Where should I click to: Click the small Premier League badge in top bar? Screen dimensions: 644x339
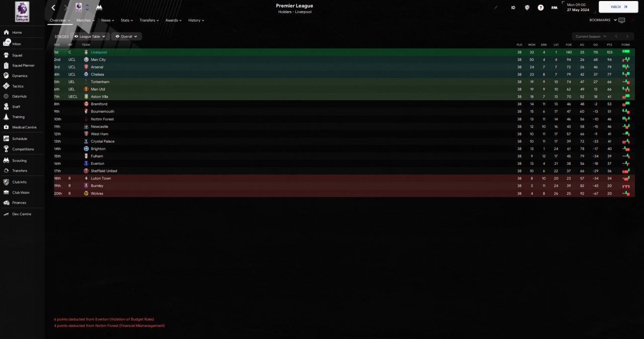[79, 7]
